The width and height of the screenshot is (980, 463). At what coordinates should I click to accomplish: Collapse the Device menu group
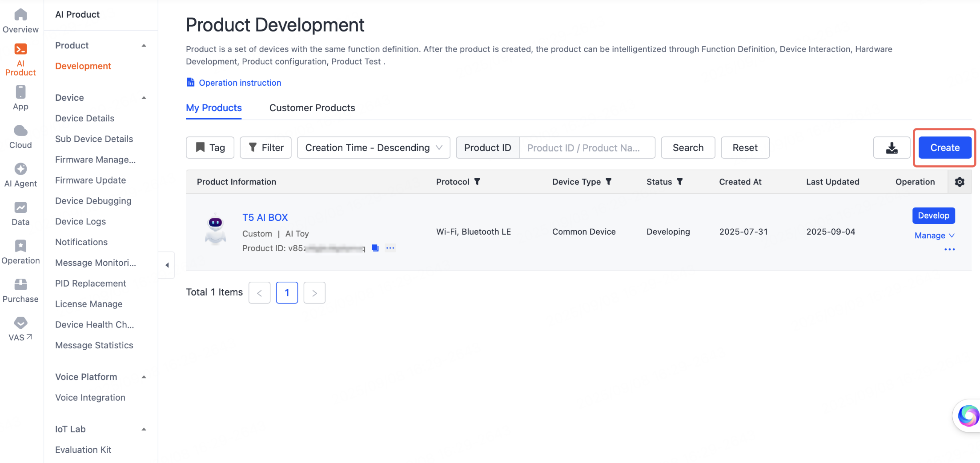(x=144, y=98)
